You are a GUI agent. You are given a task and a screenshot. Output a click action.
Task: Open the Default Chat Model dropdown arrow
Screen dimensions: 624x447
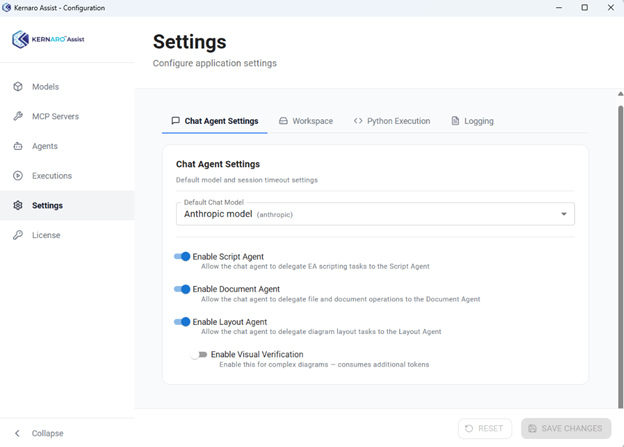coord(564,214)
